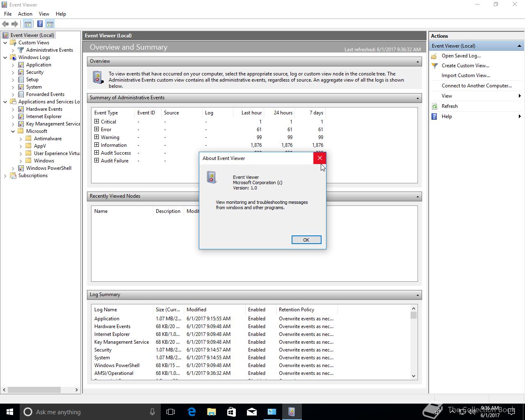Expand the Warning event type row
Screen dimensions: 525x420
[97, 137]
